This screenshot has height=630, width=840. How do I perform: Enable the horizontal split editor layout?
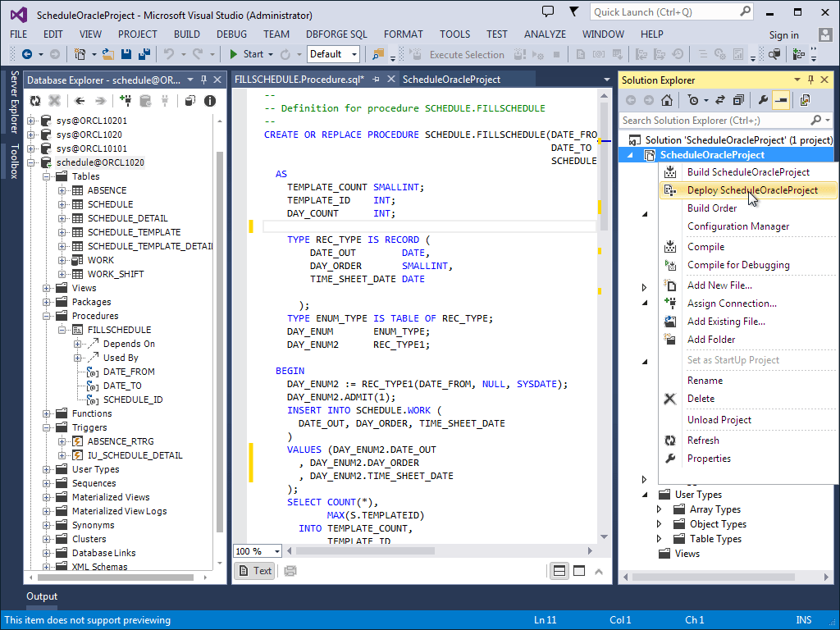pos(559,570)
